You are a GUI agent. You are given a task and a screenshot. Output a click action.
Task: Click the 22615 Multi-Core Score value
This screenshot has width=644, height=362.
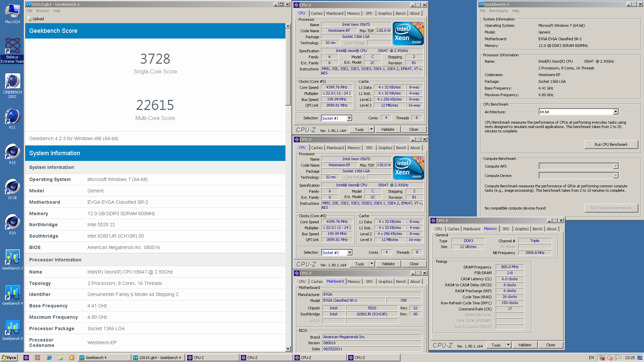tap(155, 105)
